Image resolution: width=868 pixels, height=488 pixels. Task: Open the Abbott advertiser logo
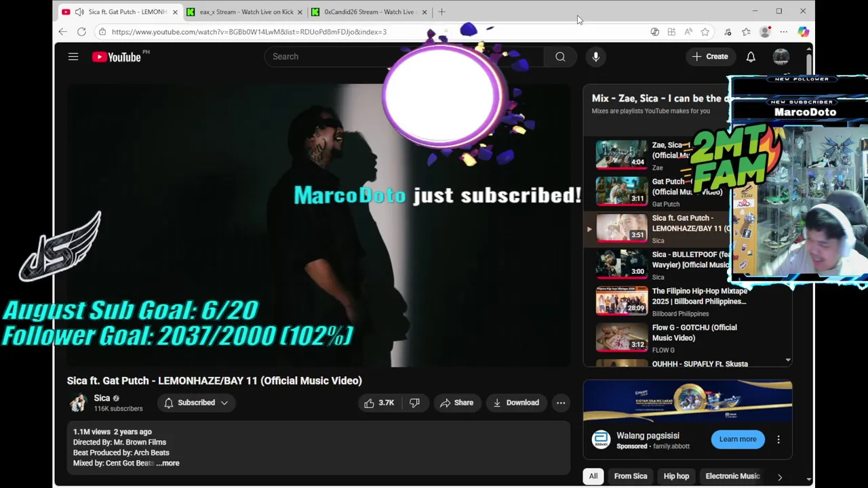(x=601, y=439)
